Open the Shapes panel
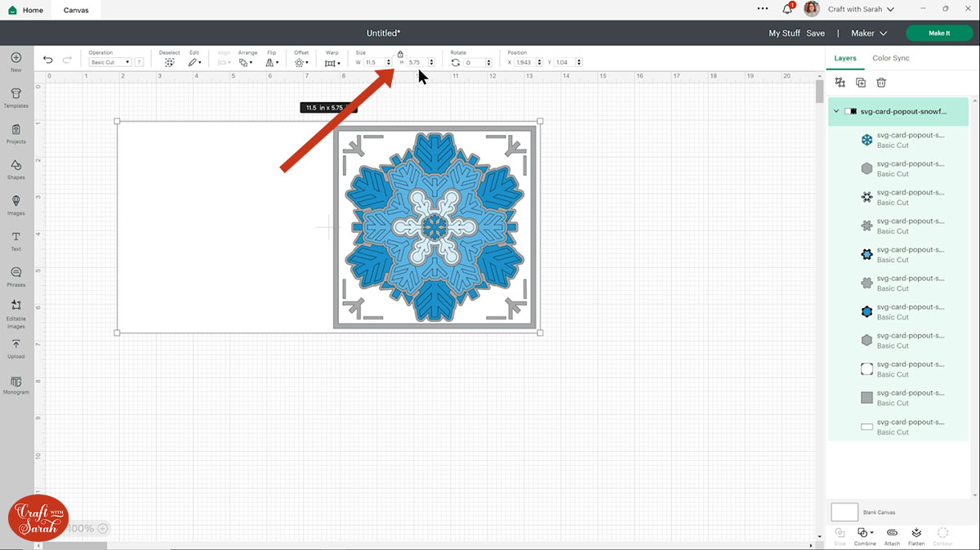The height and width of the screenshot is (550, 980). pyautogui.click(x=16, y=169)
